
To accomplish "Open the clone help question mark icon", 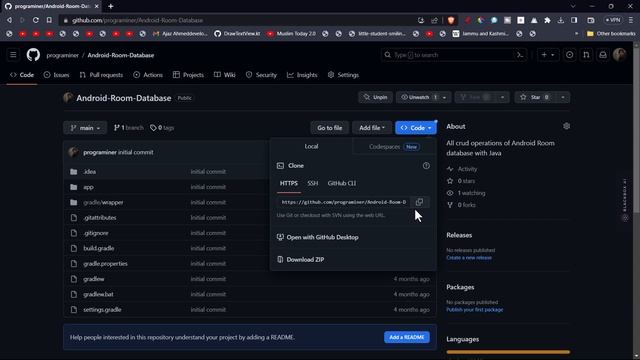I will 426,166.
